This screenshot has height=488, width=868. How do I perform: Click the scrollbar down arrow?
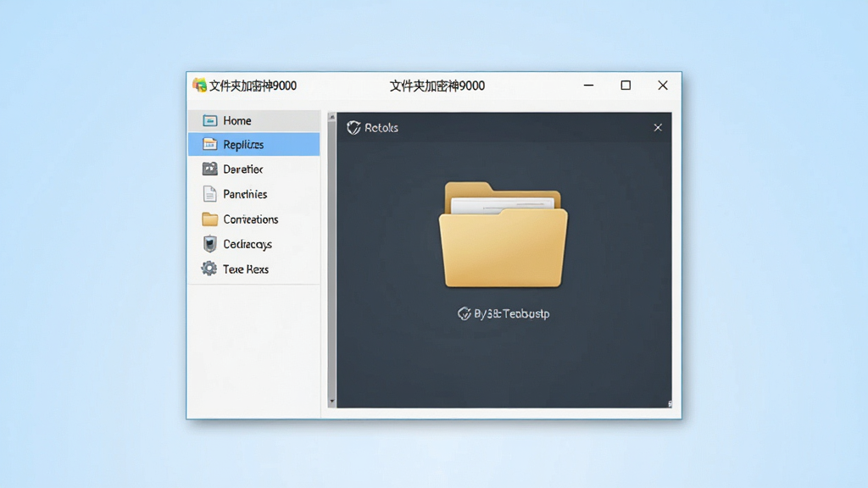(x=332, y=402)
